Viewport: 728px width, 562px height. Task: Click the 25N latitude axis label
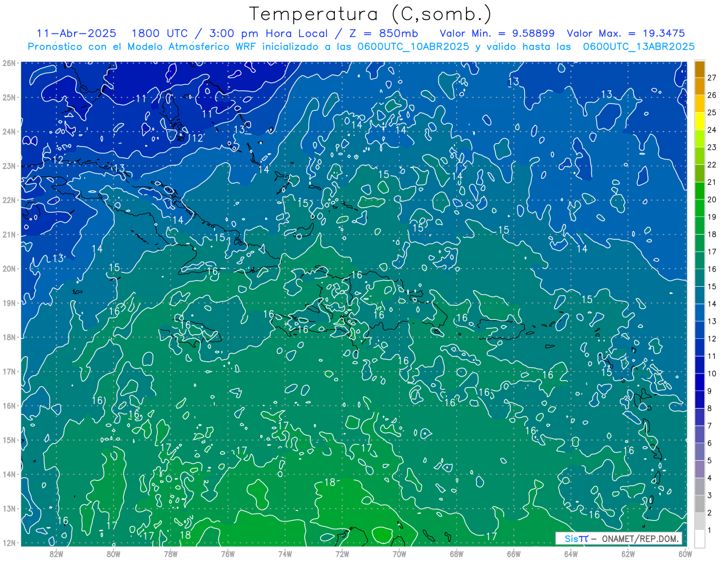point(9,97)
